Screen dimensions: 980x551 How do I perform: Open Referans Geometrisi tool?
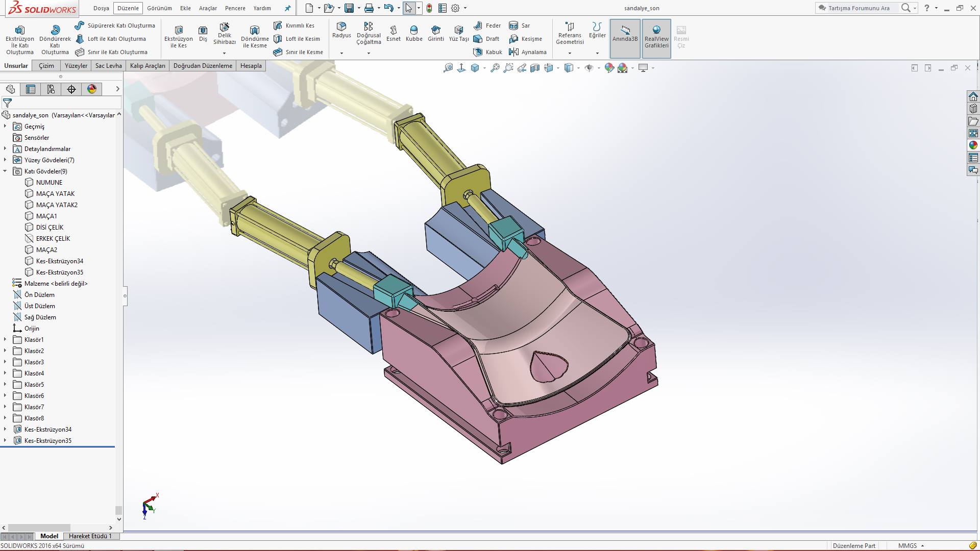tap(570, 33)
